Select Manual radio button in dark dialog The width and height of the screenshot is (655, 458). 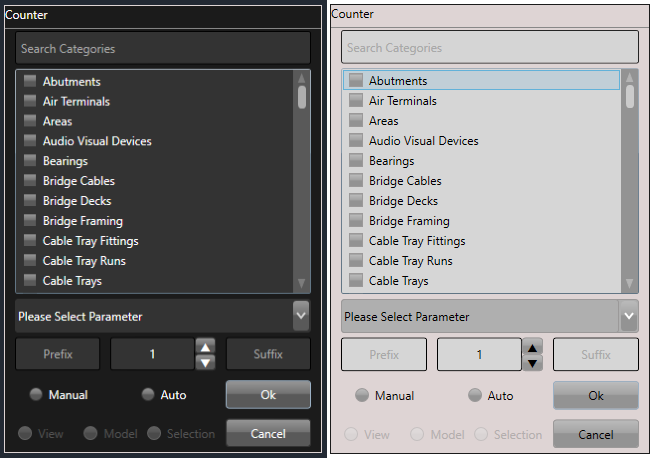pyautogui.click(x=37, y=395)
